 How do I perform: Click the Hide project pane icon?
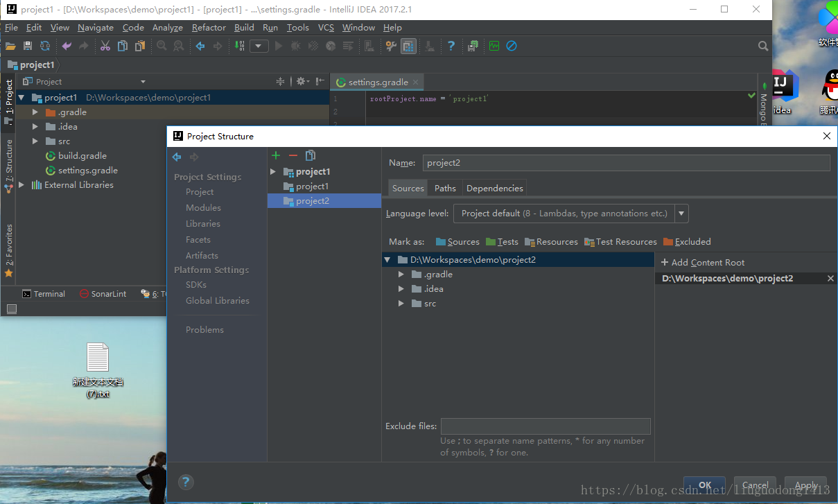(x=320, y=81)
